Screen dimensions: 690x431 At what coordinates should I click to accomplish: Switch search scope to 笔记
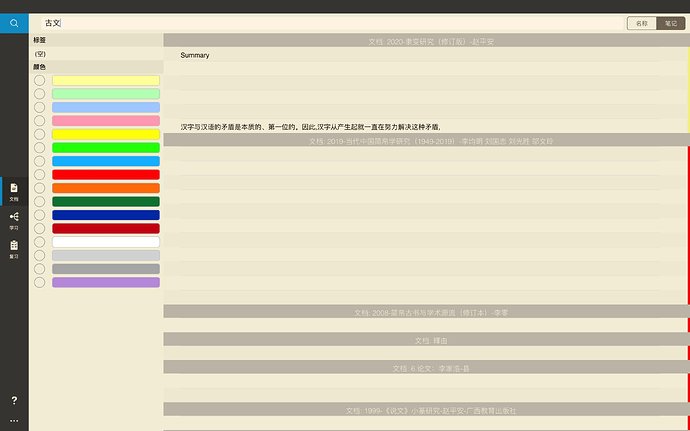click(x=671, y=24)
